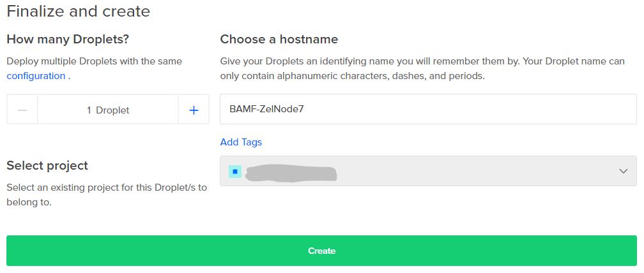Click on the BAMF-ZelNode7 hostname text
Screen dimensions: 644x273
(266, 110)
